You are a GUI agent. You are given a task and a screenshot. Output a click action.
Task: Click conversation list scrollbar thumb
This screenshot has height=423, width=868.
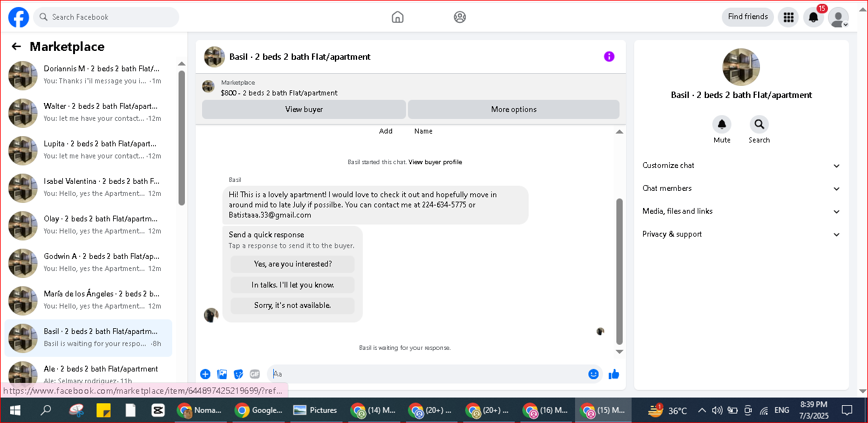(182, 137)
